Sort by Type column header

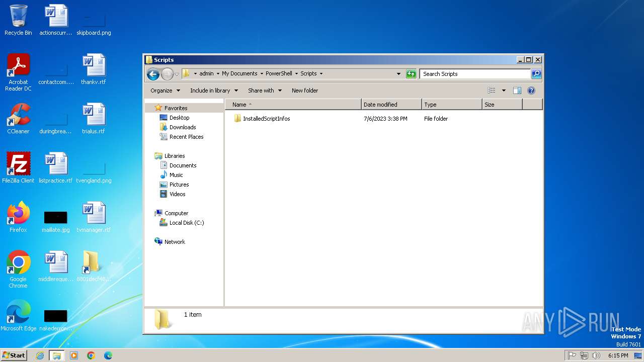pyautogui.click(x=452, y=105)
